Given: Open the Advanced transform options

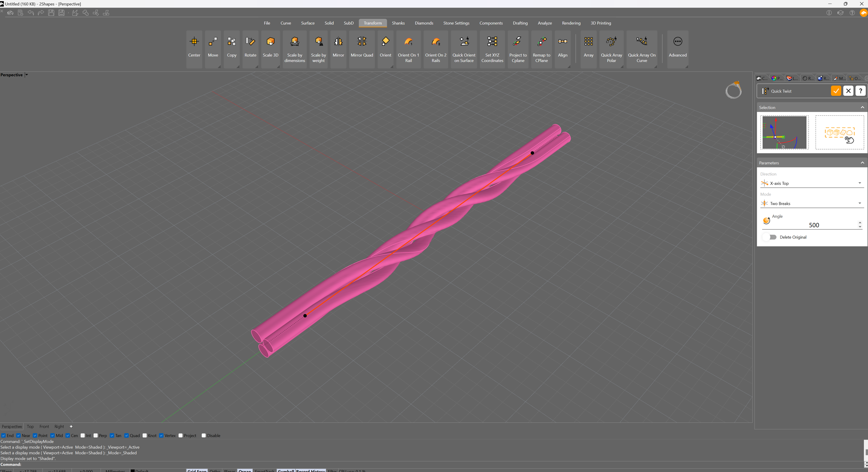Looking at the screenshot, I should tap(677, 42).
